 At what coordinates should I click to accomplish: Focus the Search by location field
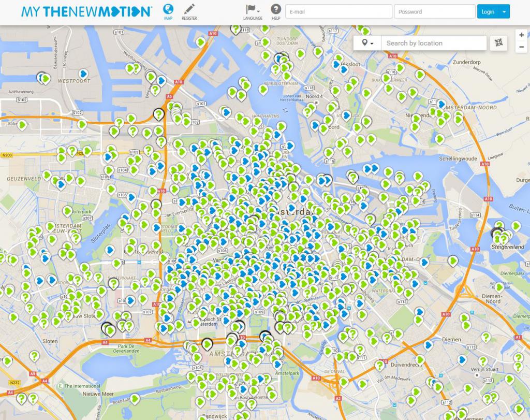[434, 43]
